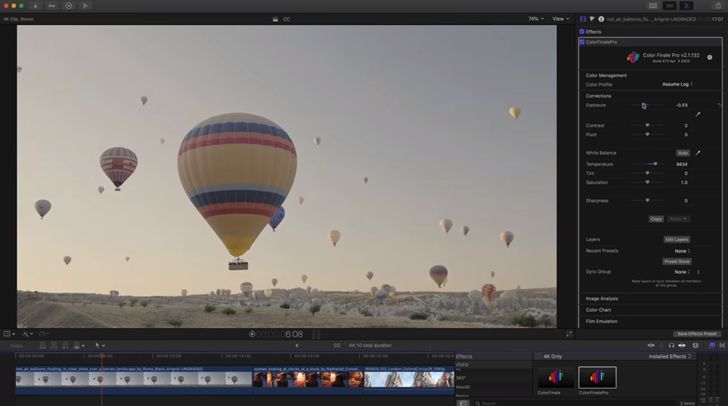Click the Sharpness slider handle
The height and width of the screenshot is (406, 728).
[x=647, y=201]
